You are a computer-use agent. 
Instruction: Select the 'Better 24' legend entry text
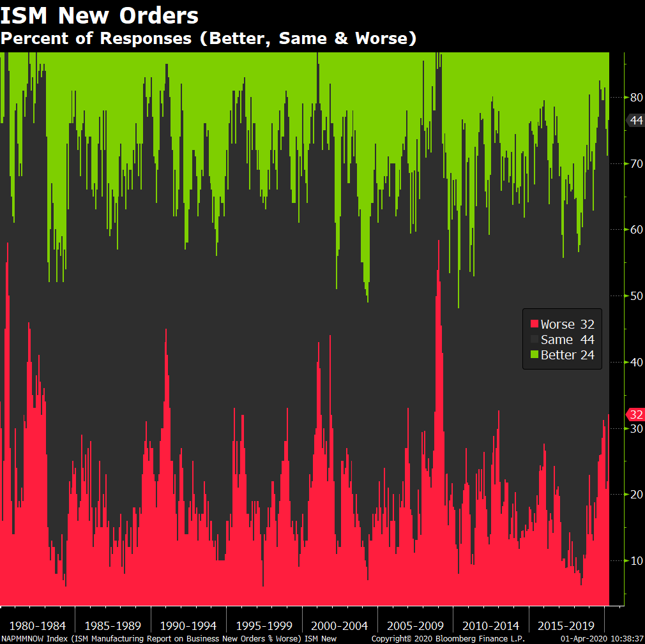[x=568, y=354]
